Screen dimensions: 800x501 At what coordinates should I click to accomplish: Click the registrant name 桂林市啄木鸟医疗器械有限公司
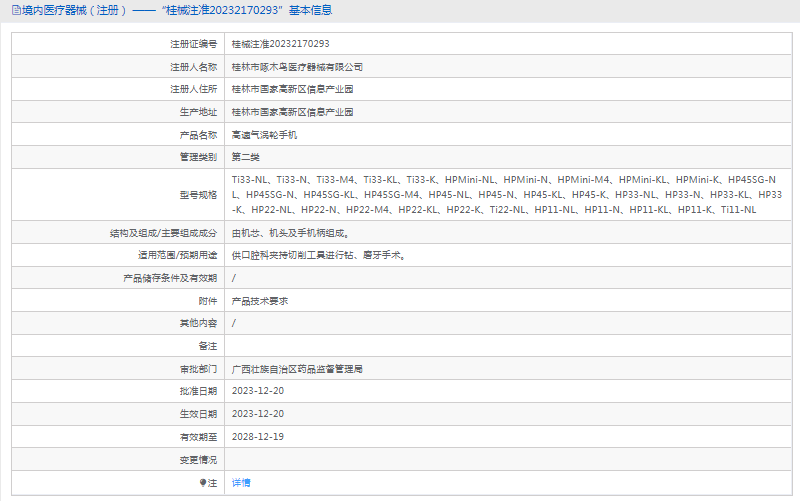tap(297, 67)
